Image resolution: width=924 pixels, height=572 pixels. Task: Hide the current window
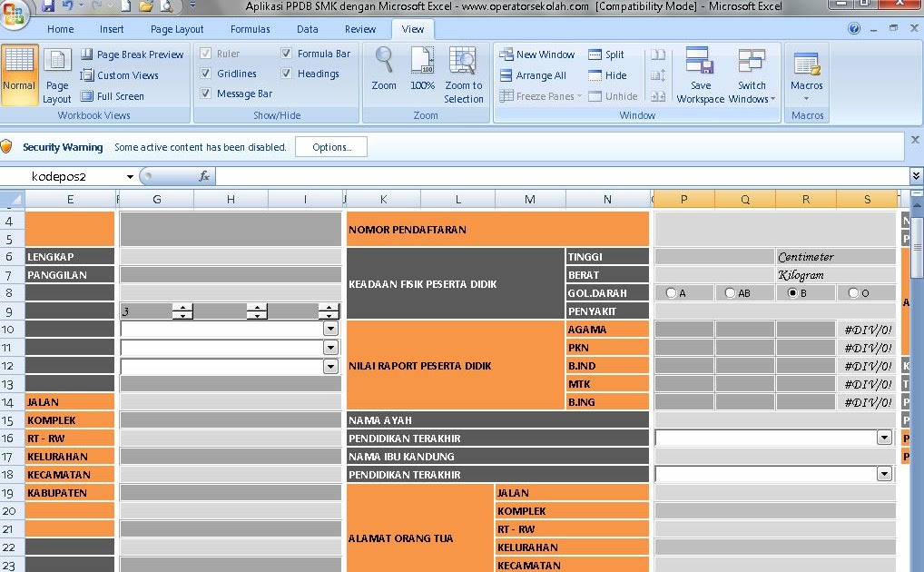607,75
